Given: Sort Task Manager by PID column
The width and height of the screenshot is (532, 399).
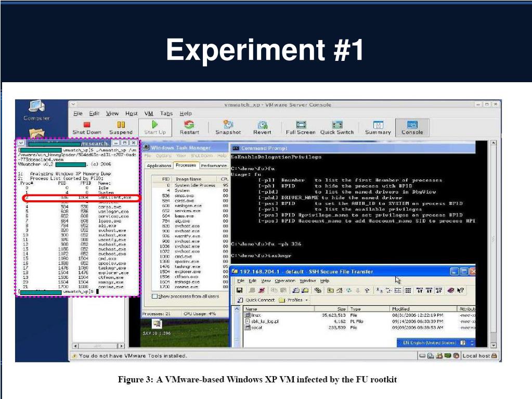Looking at the screenshot, I should pos(162,179).
